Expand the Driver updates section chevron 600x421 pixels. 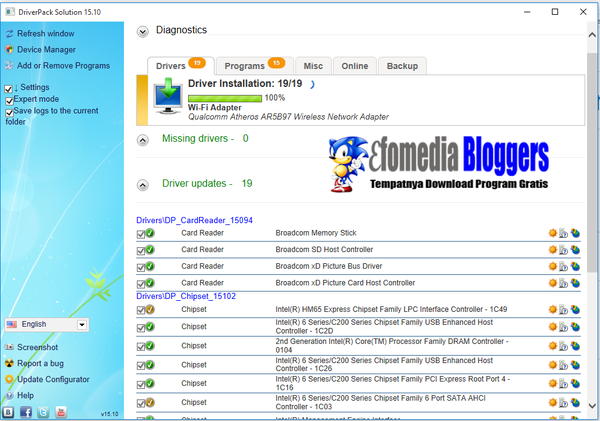coord(143,186)
